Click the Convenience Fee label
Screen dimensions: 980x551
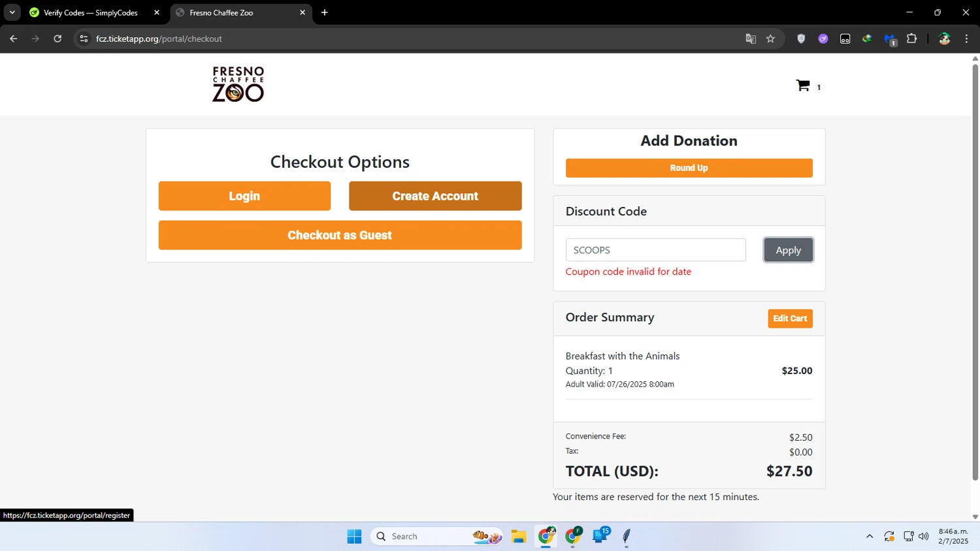596,436
